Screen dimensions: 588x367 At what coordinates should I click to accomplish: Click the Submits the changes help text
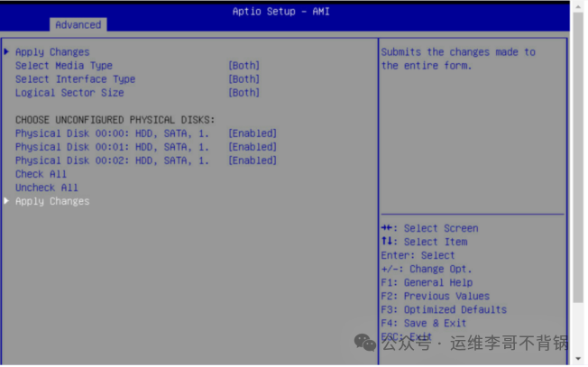(458, 59)
